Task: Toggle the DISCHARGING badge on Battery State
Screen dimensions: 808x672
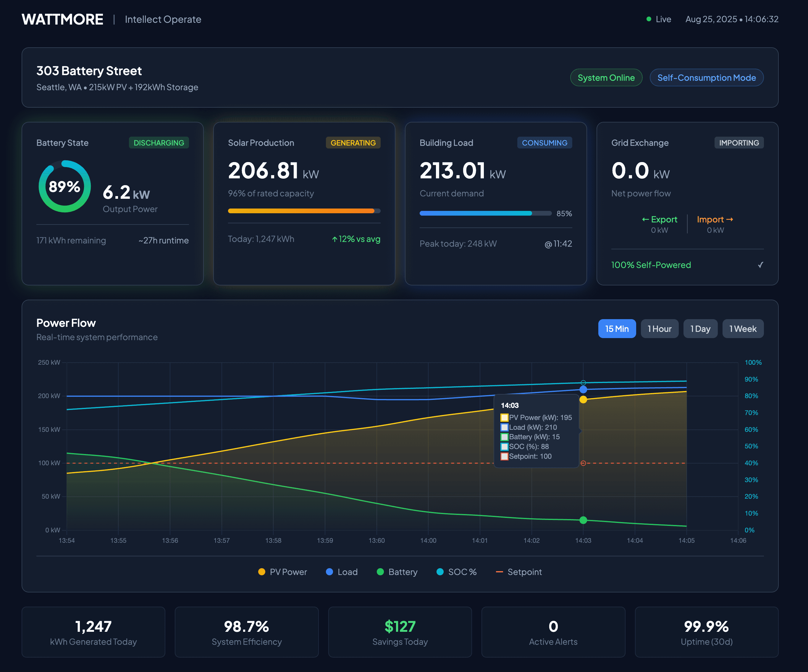Action: 159,143
